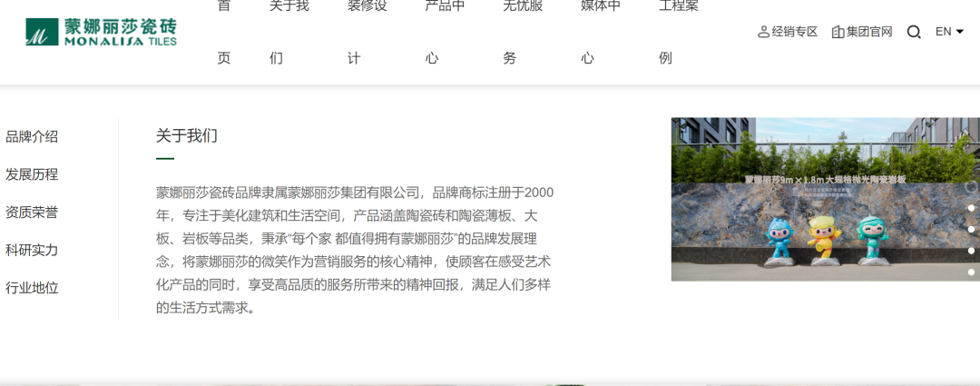Open the 装修设计 navigation menu
Image resolution: width=980 pixels, height=386 pixels.
pos(367,32)
